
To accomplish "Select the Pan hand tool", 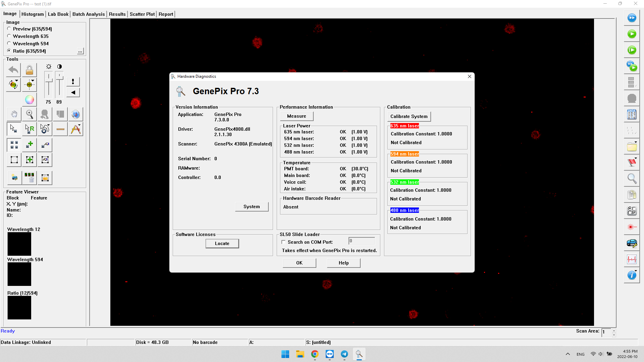I will [x=14, y=114].
